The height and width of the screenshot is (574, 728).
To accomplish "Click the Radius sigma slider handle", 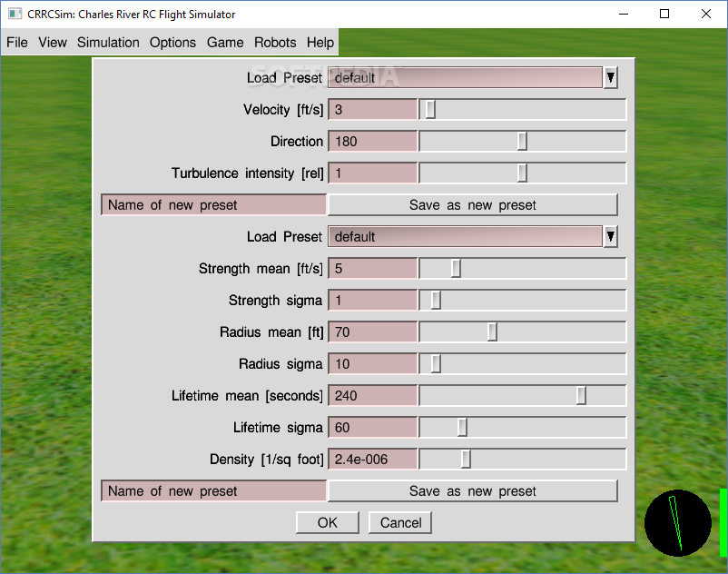I will tap(436, 363).
